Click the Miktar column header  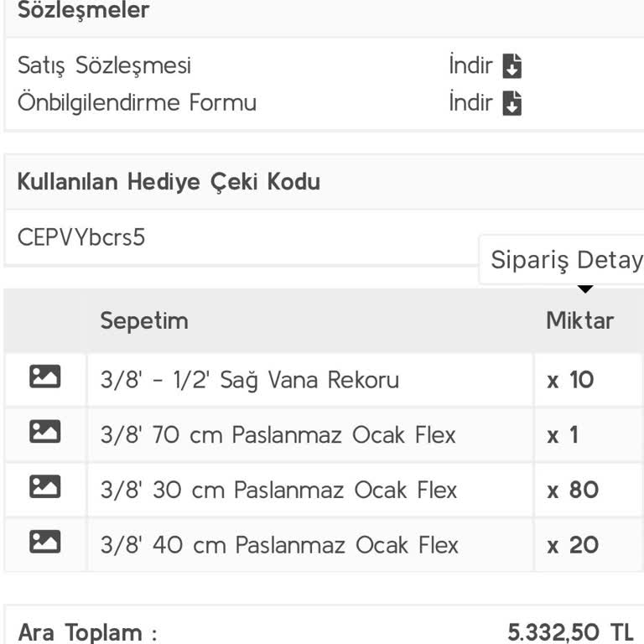(x=580, y=320)
